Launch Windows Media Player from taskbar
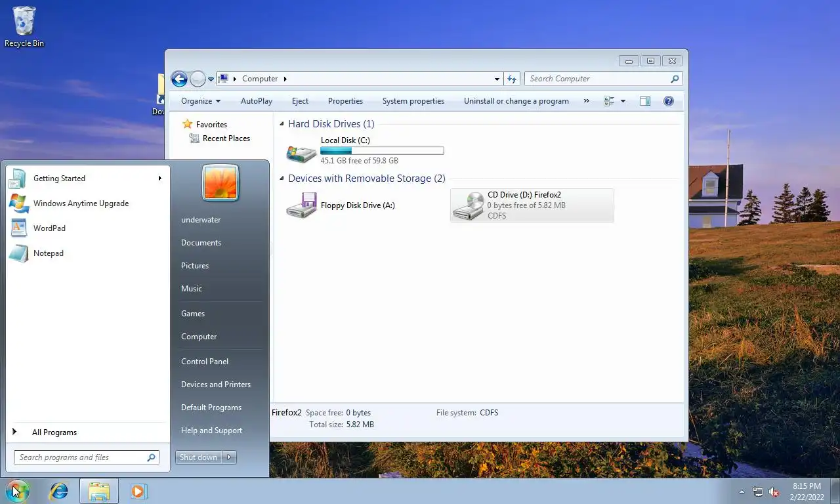The width and height of the screenshot is (840, 504). [138, 491]
